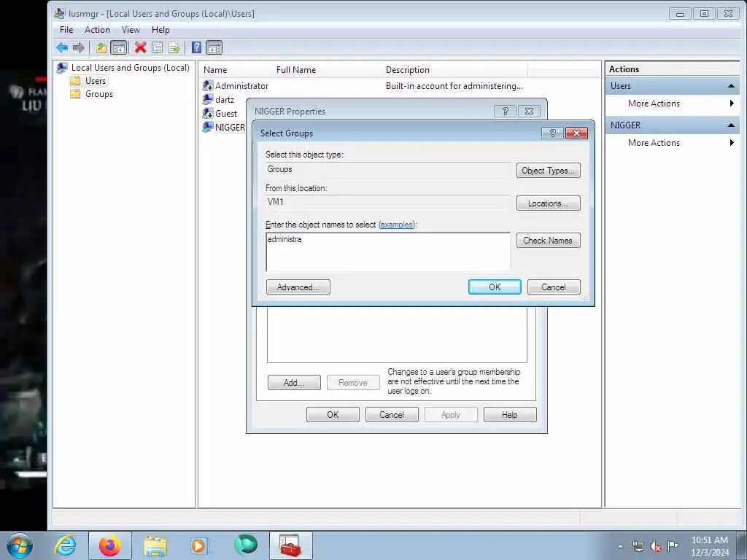Open the File menu
Viewport: 747px width, 560px height.
pos(66,30)
